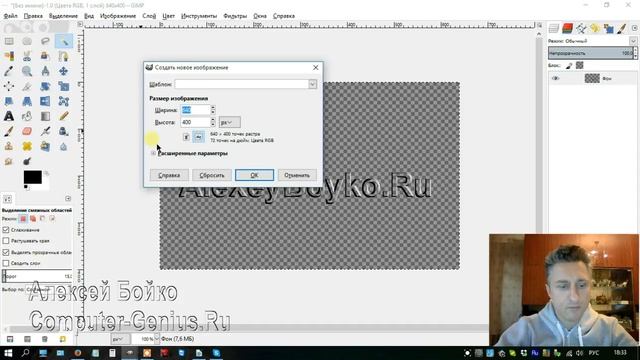Image resolution: width=640 pixels, height=360 pixels.
Task: Select the Free Select lasso tool
Action: tap(45, 41)
